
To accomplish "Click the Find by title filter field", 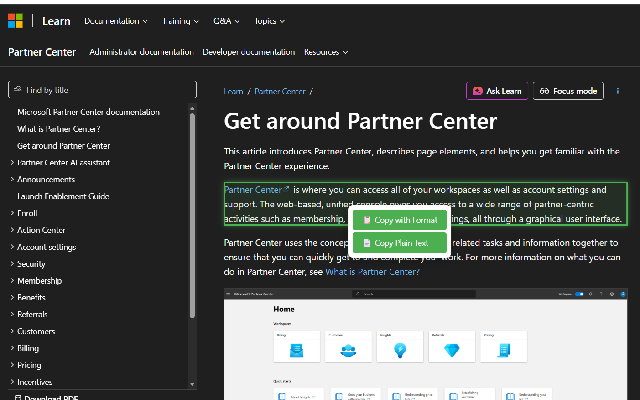I will tap(102, 90).
